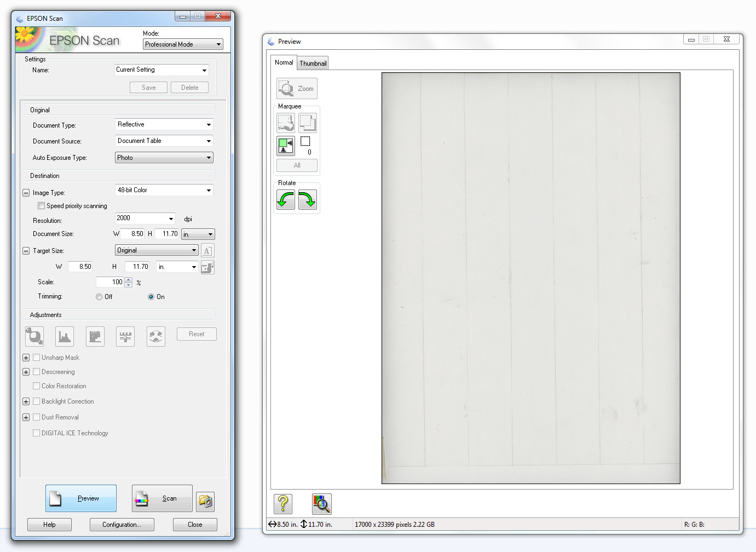
Task: Open the Image Type dropdown
Action: pos(164,191)
